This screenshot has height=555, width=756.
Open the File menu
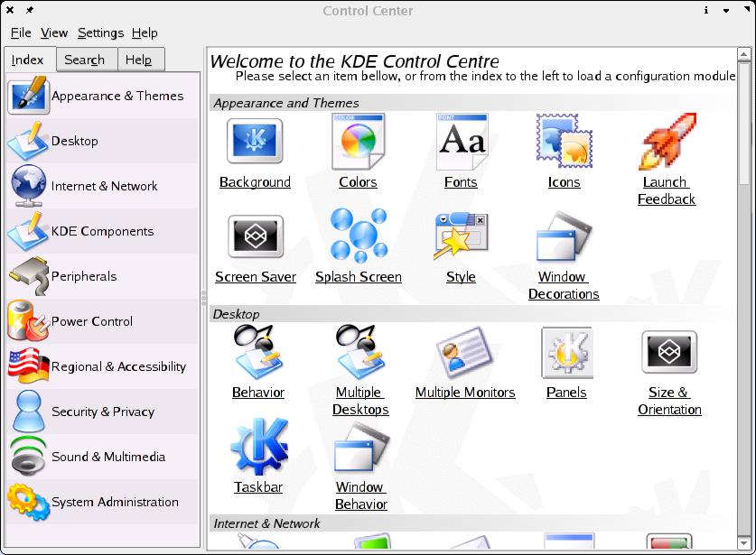click(21, 32)
